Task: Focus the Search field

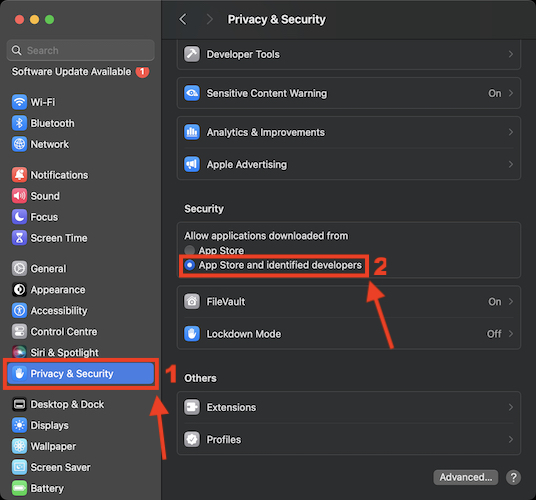Action: pyautogui.click(x=81, y=50)
